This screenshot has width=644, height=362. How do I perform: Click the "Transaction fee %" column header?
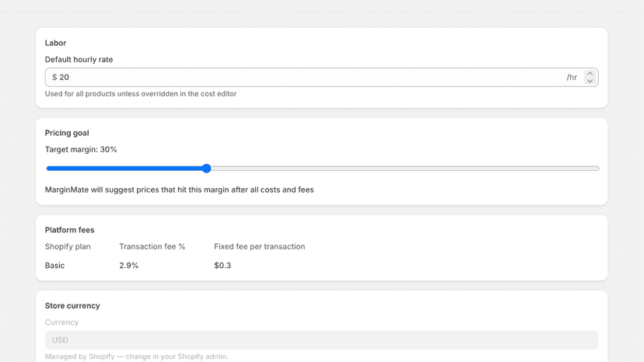click(x=152, y=247)
